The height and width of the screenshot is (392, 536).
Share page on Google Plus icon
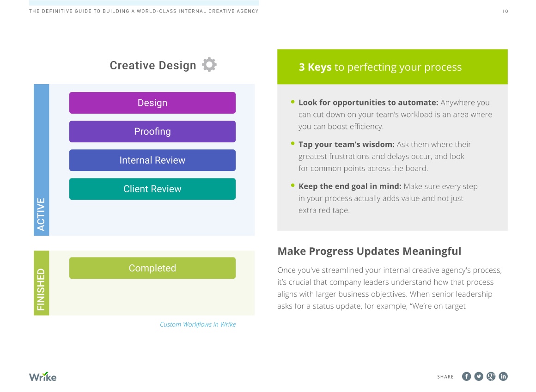coord(491,376)
